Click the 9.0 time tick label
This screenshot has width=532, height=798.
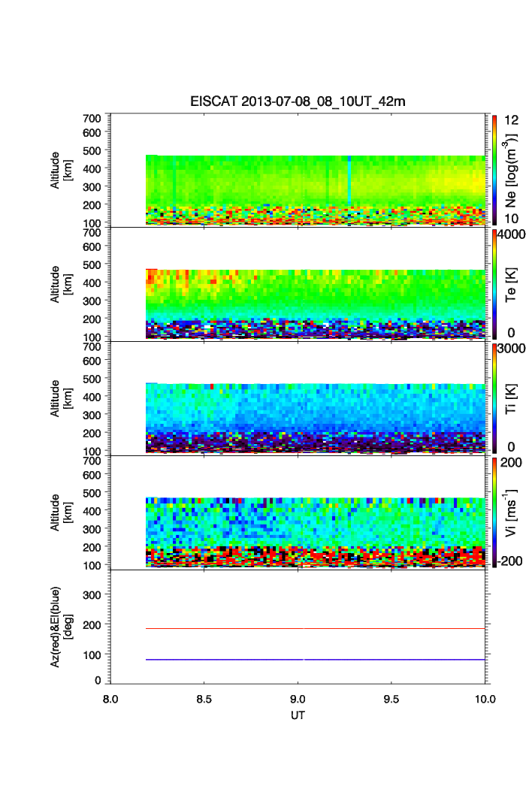298,700
